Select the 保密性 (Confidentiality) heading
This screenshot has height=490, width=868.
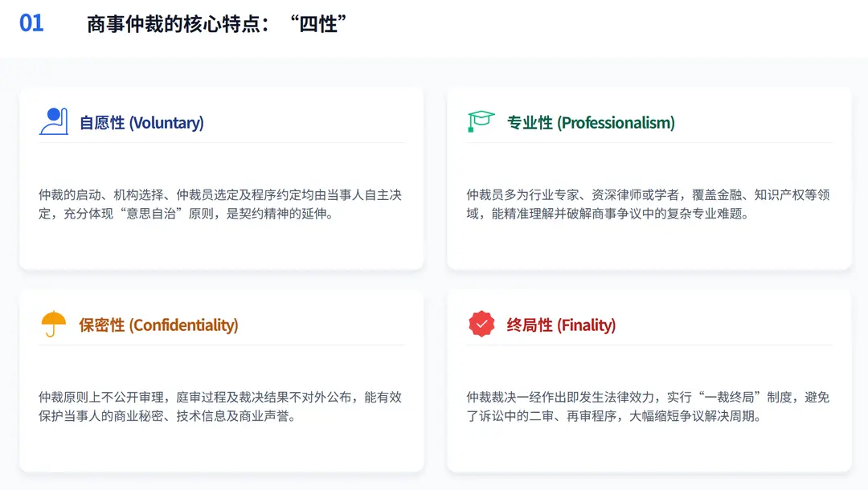pyautogui.click(x=158, y=325)
